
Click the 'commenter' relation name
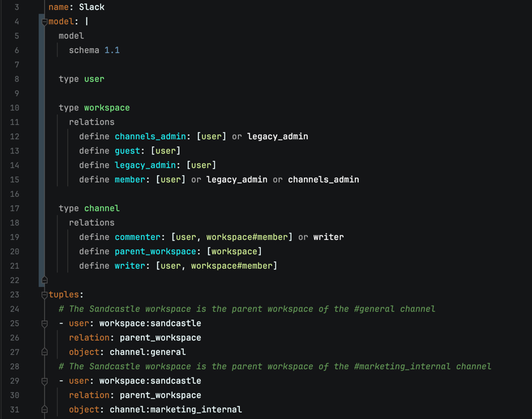(x=137, y=237)
